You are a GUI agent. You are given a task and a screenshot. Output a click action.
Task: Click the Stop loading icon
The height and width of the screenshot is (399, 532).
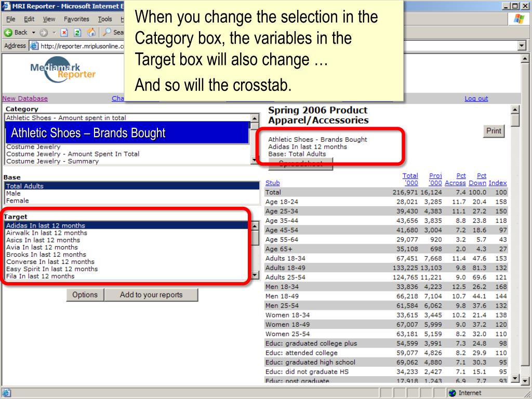[x=64, y=33]
